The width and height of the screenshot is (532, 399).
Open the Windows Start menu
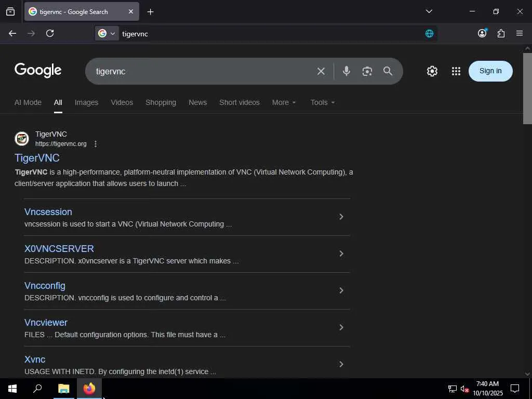pyautogui.click(x=12, y=389)
